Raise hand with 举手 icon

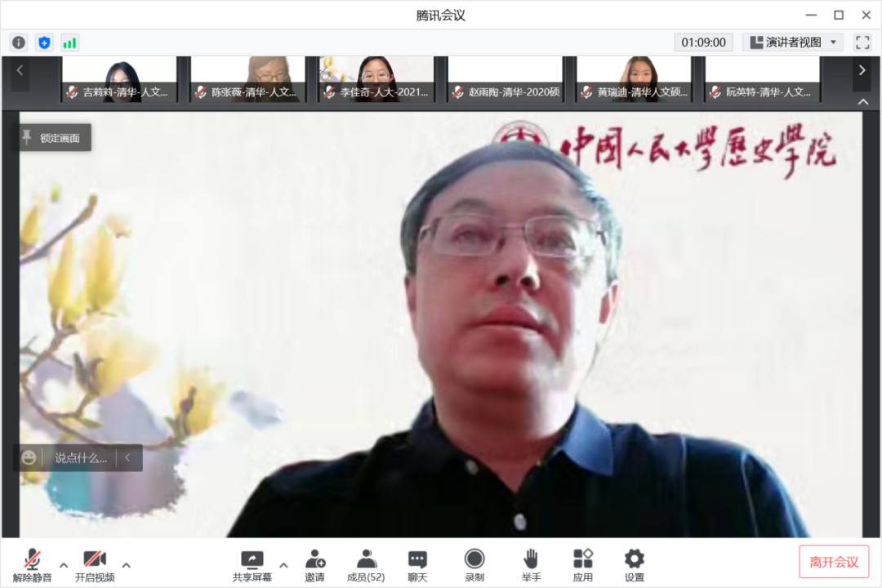tap(531, 565)
